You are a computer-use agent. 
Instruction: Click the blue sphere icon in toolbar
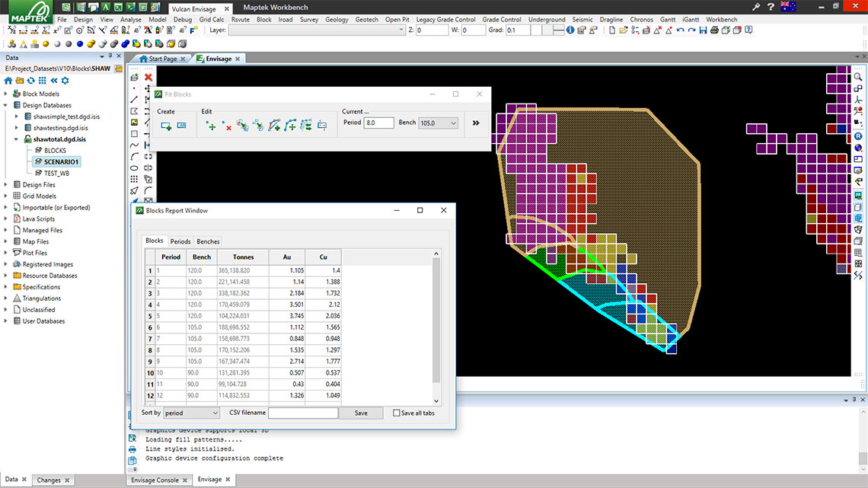pos(80,43)
